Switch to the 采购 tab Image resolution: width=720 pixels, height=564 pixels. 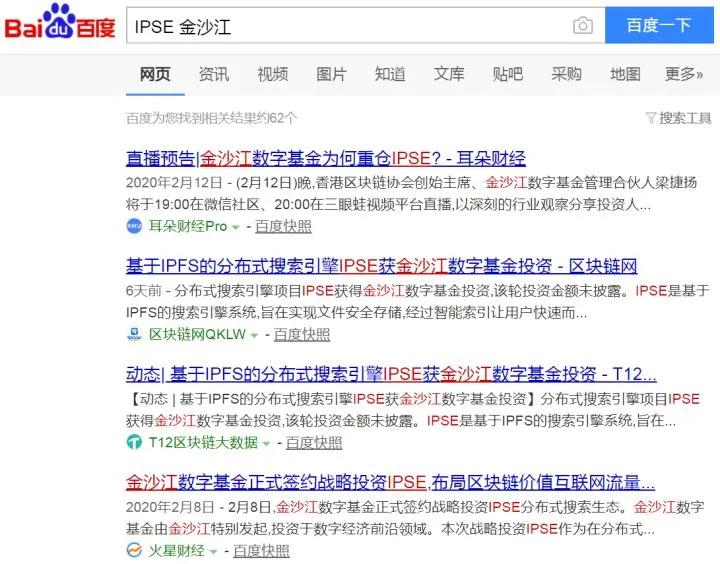(566, 74)
